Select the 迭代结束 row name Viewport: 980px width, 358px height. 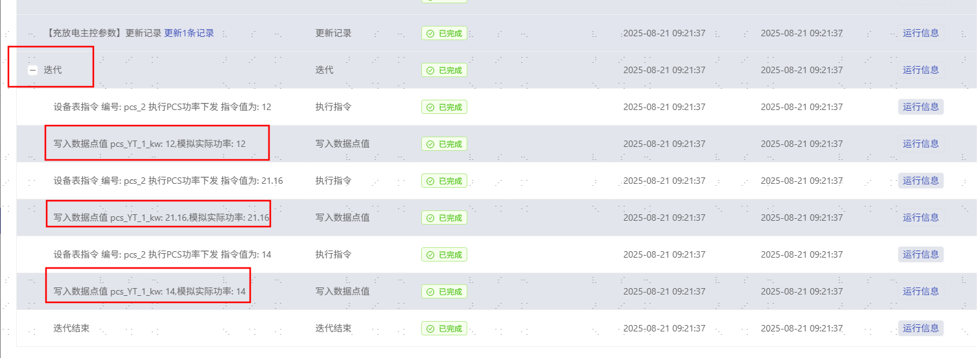point(71,328)
